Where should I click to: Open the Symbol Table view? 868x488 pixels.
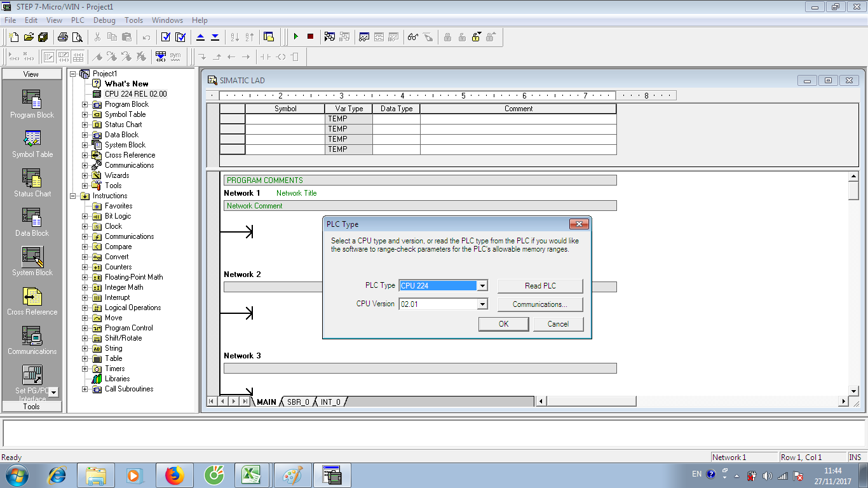point(31,141)
